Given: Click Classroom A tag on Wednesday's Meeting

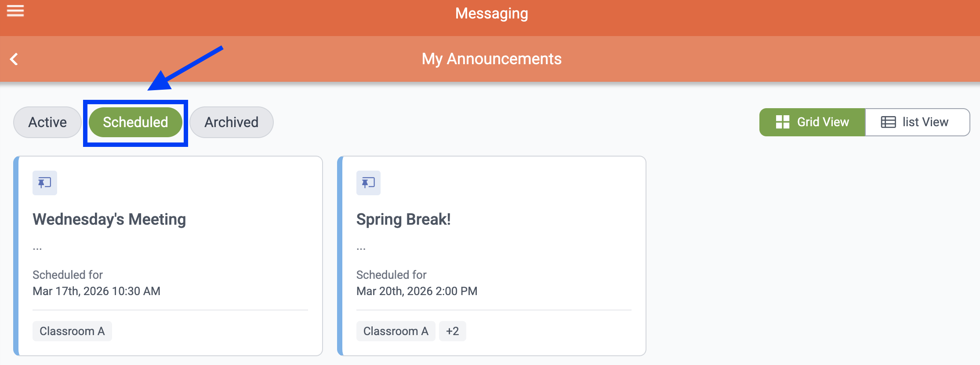Looking at the screenshot, I should tap(72, 331).
